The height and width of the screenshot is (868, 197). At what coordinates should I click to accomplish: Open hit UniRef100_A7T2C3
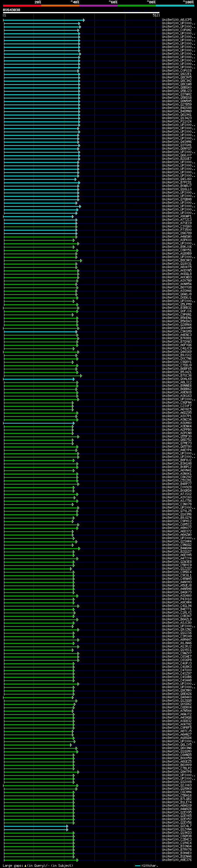pos(177,220)
